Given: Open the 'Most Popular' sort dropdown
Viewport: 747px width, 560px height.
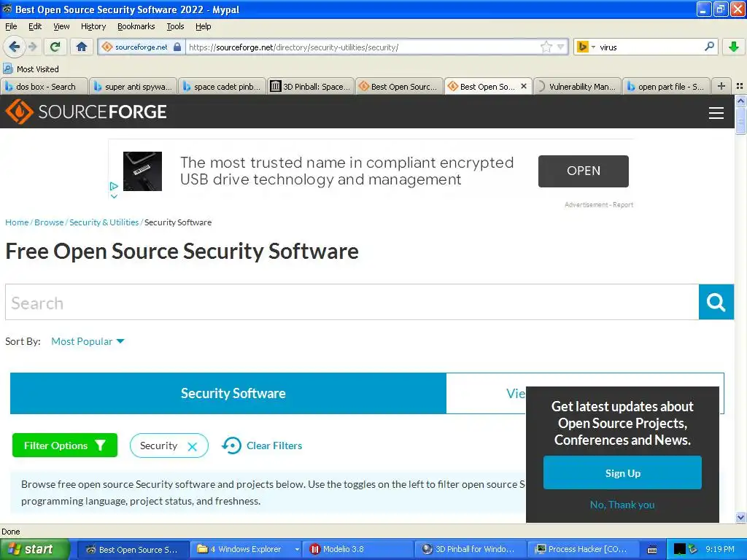Looking at the screenshot, I should click(x=88, y=341).
